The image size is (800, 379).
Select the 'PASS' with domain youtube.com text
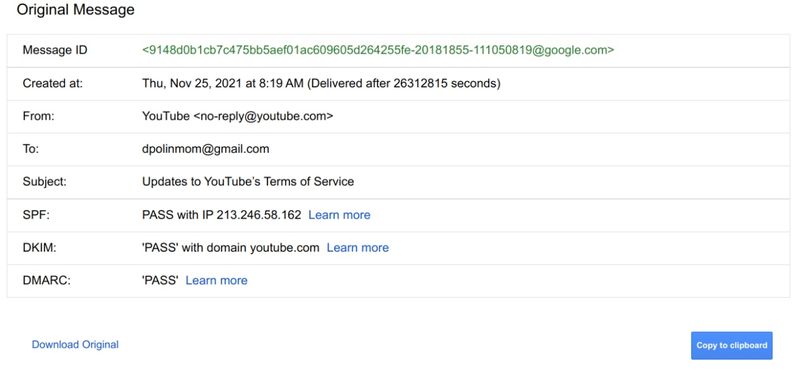pyautogui.click(x=231, y=248)
